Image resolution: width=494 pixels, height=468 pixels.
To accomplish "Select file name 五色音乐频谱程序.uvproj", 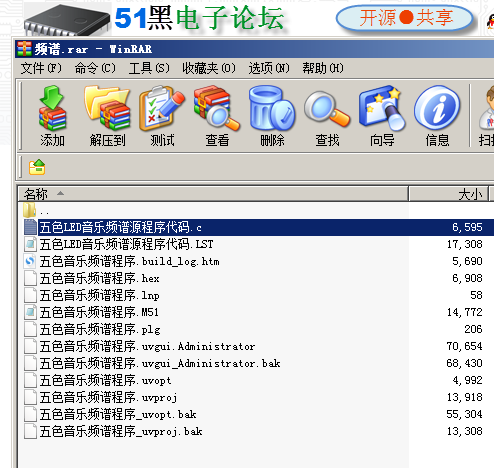I will tap(108, 397).
